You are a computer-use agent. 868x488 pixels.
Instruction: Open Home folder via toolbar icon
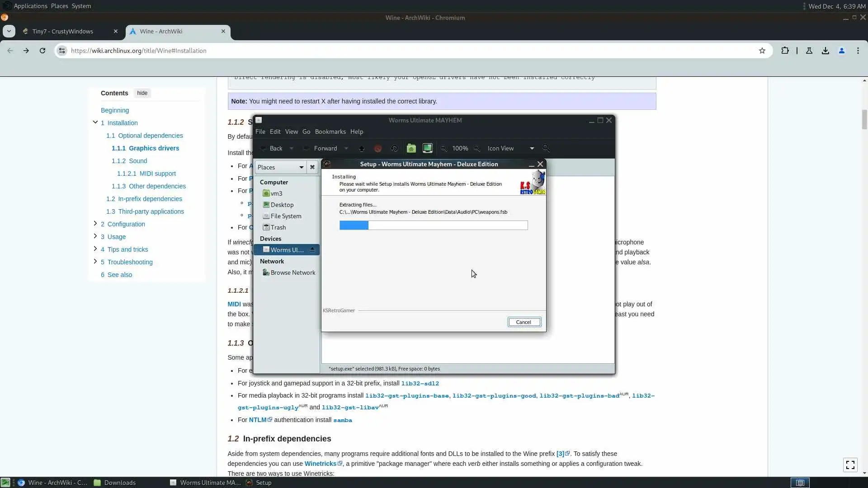[x=411, y=148]
